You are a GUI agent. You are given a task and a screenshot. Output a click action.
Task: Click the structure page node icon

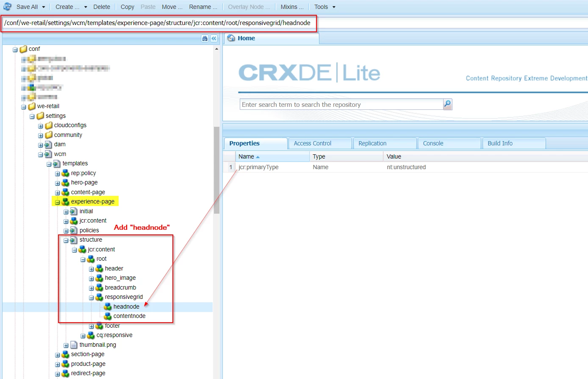(74, 240)
